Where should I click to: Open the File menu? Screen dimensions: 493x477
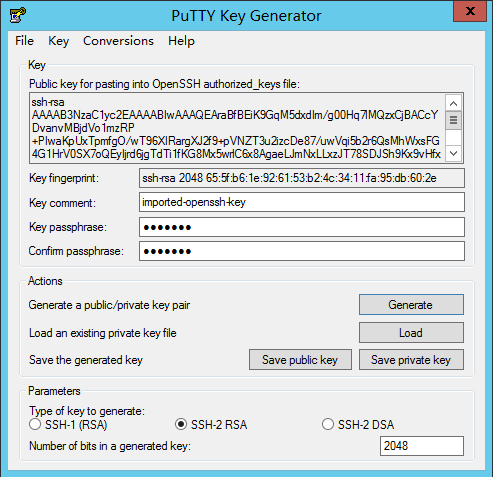click(x=24, y=41)
